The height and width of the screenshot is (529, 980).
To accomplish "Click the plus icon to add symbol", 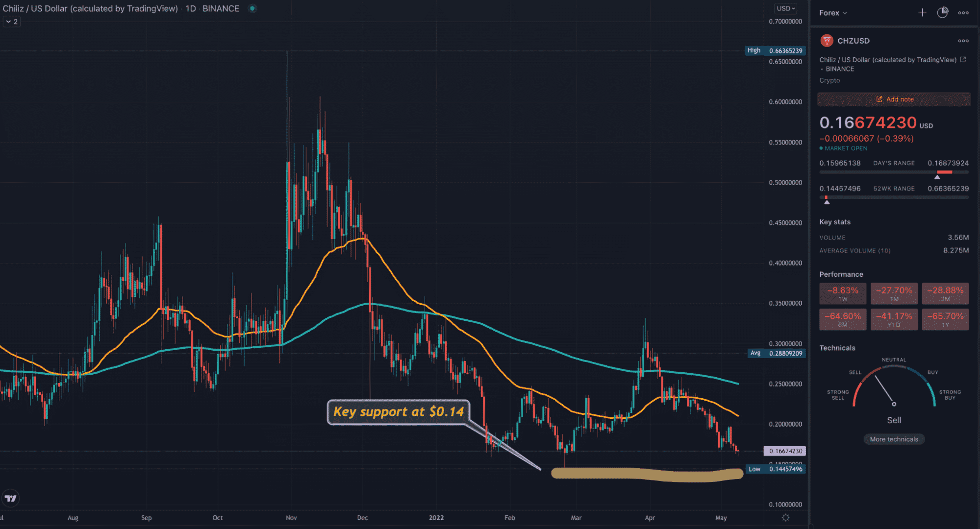I will pos(922,13).
